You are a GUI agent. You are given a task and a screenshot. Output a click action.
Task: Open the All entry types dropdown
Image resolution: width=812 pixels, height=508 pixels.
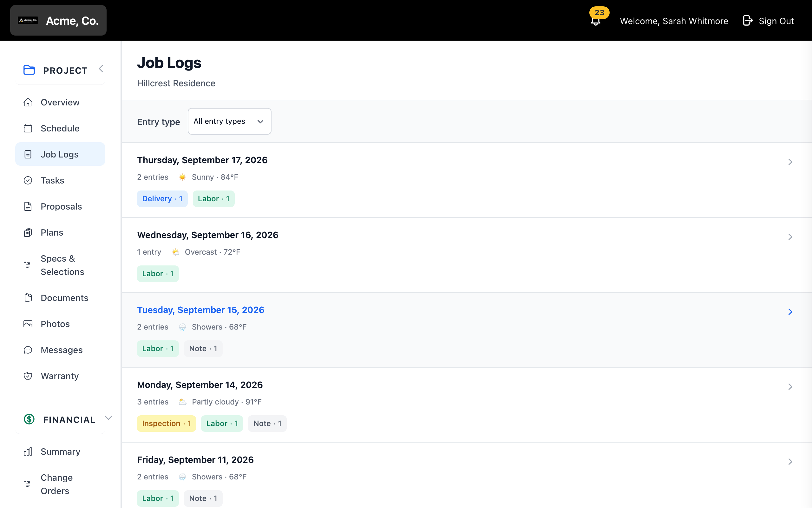tap(230, 121)
